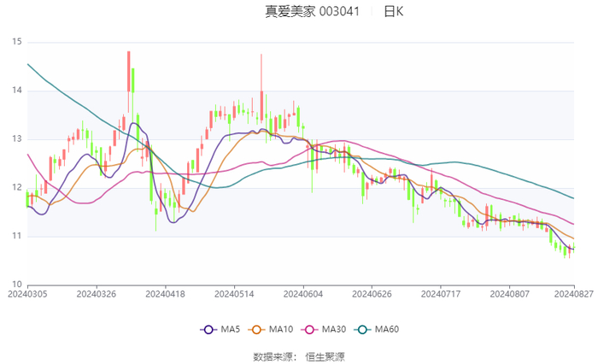
Task: Click the 20240514 x-axis date label
Action: point(234,294)
